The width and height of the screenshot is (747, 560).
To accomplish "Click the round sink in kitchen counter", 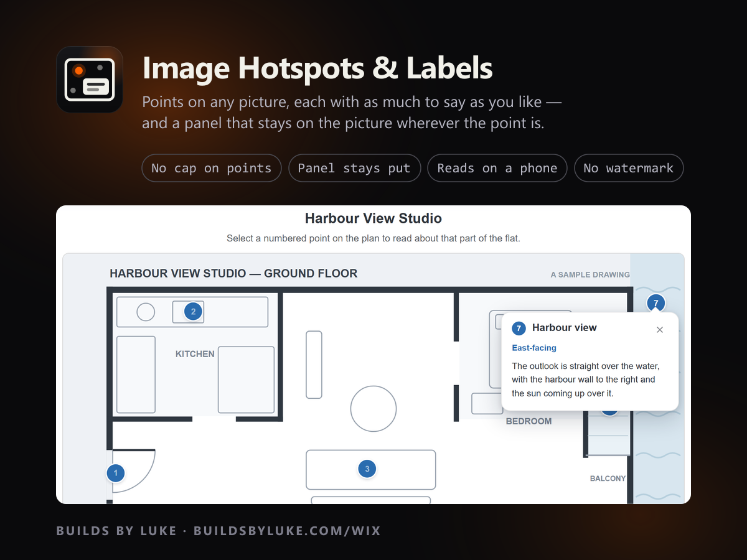I will pyautogui.click(x=146, y=312).
